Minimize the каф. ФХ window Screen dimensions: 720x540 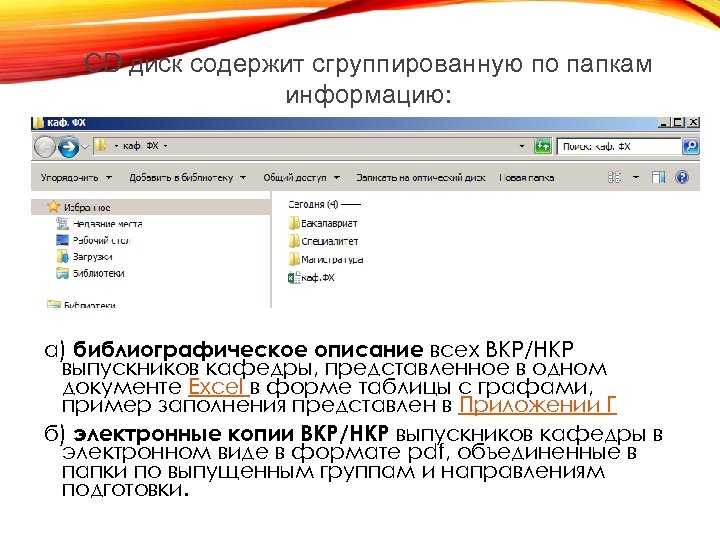664,123
